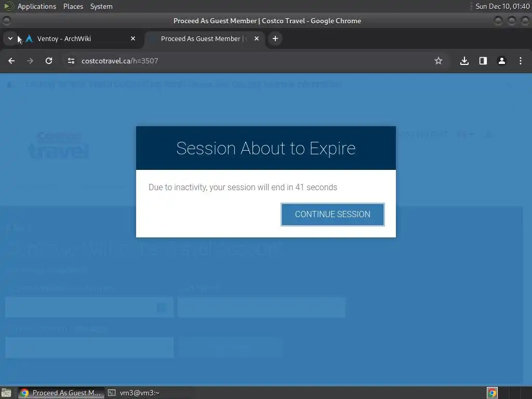Go back to the previous page

tap(11, 61)
